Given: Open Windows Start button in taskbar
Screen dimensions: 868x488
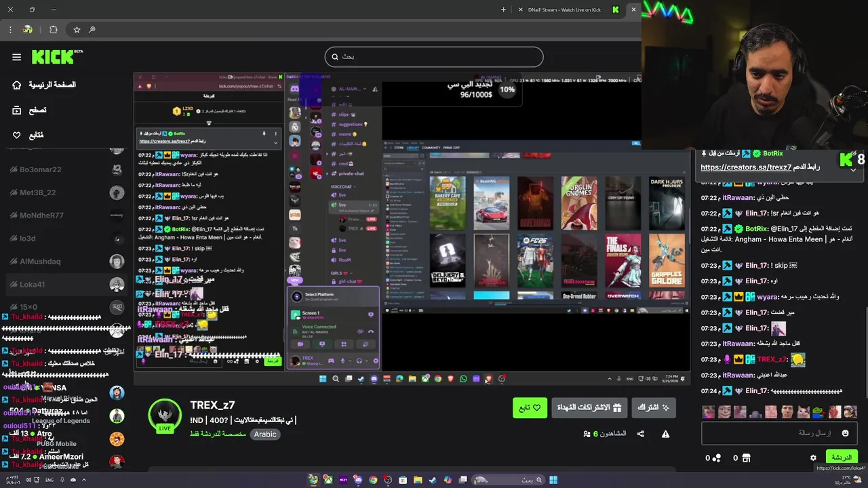Looking at the screenshot, I should click(x=553, y=480).
